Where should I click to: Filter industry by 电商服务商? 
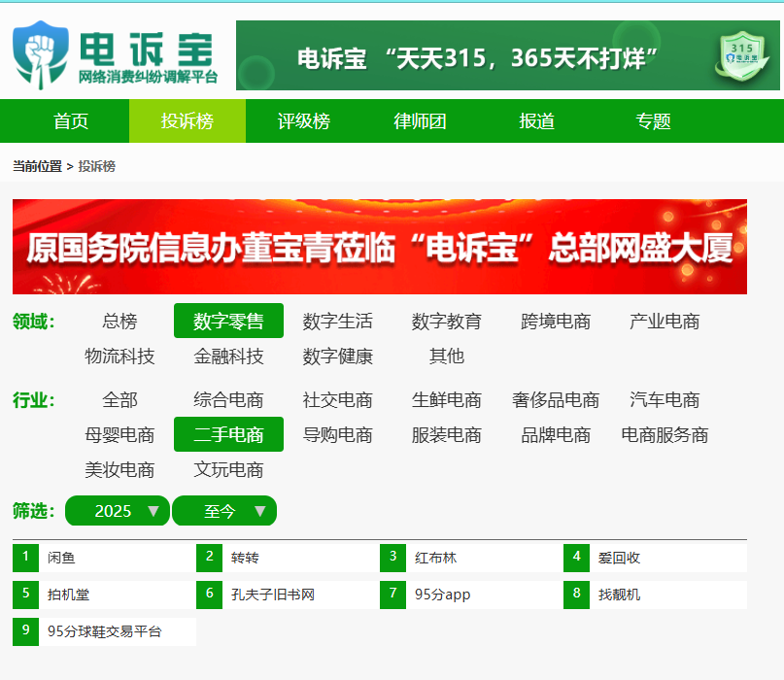[665, 435]
